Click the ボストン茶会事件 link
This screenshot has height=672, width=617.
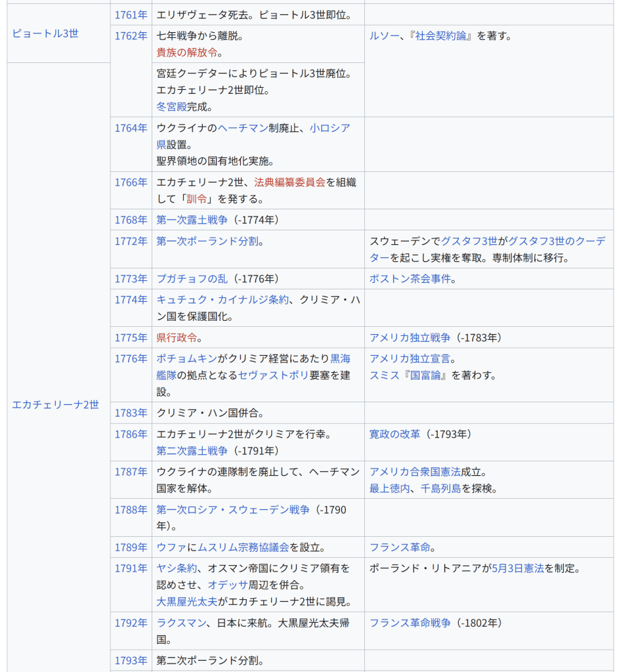[410, 279]
